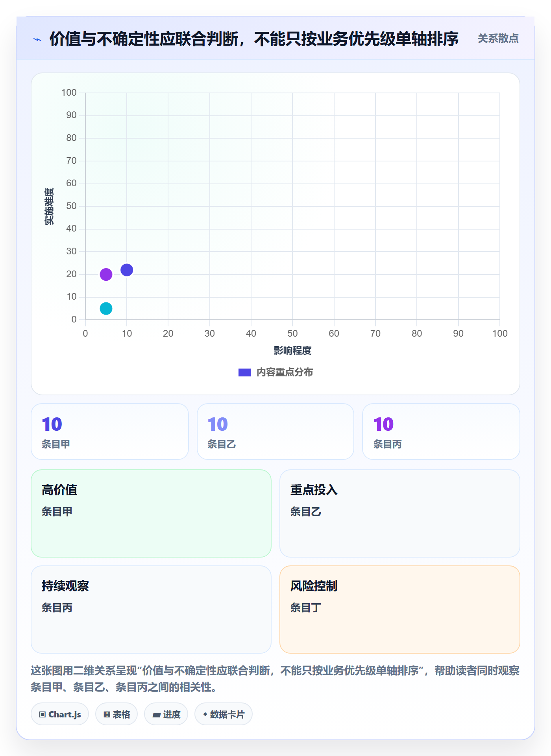Click the Chart.js tag chip
The image size is (551, 756).
pos(60,714)
